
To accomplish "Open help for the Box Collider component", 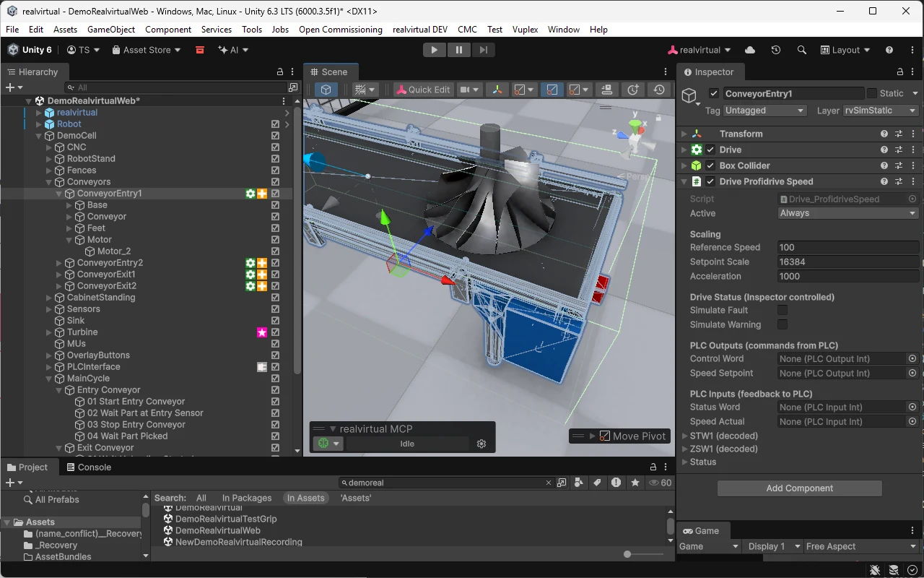I will coord(884,165).
